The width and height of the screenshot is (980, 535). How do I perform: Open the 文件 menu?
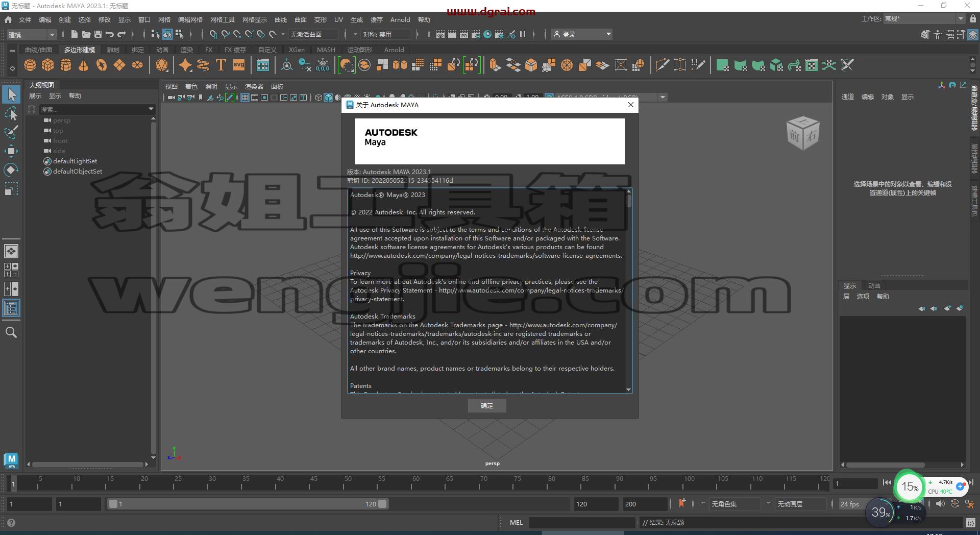tap(25, 19)
